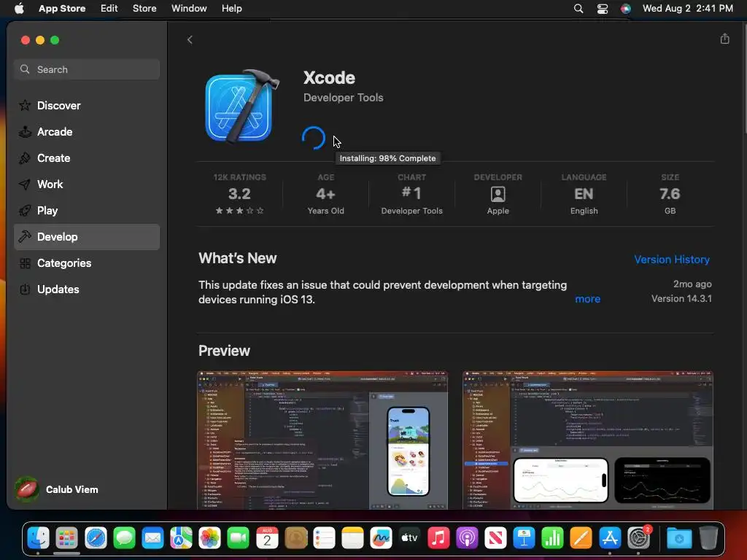Open Photos from the Dock

209,538
